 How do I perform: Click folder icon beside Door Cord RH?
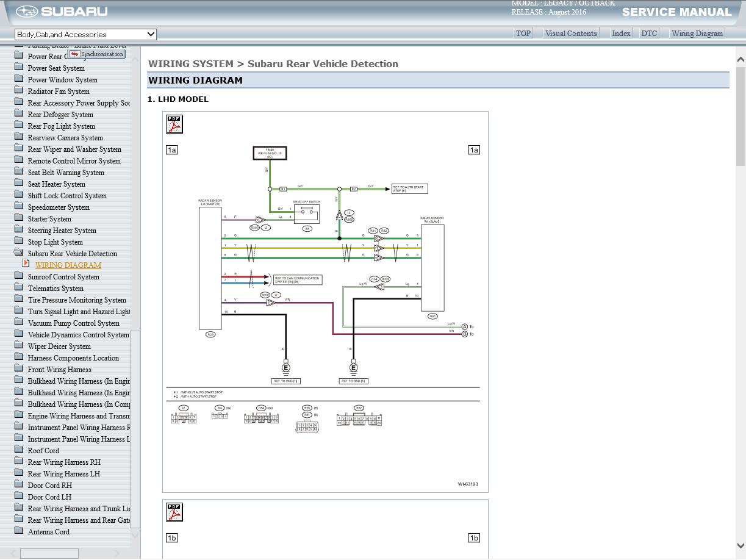(18, 485)
